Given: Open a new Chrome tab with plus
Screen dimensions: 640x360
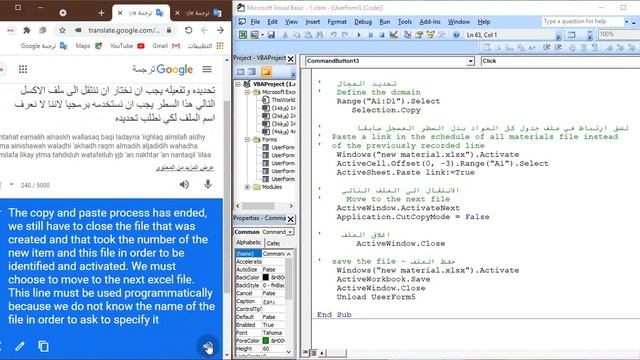Looking at the screenshot, I should pyautogui.click(x=101, y=13).
